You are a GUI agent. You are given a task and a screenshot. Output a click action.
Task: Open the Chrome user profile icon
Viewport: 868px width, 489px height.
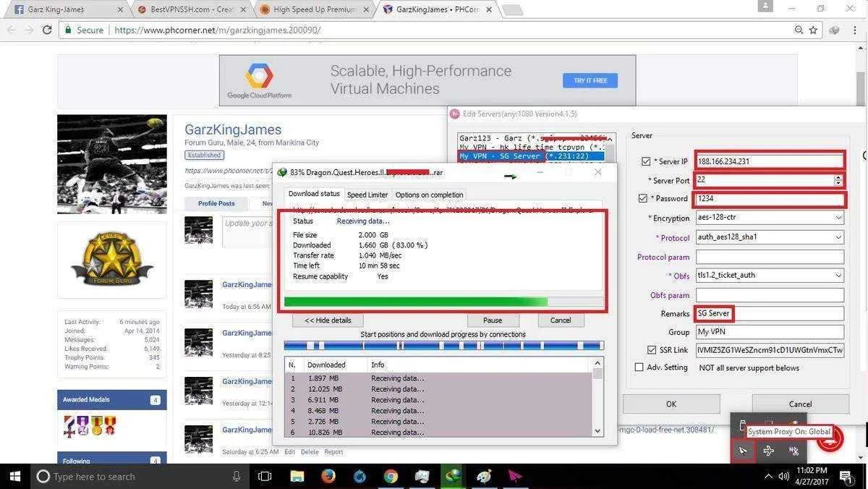(765, 6)
